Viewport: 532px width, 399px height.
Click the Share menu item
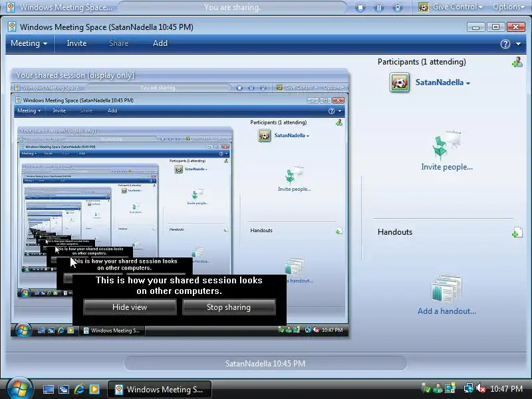(119, 43)
